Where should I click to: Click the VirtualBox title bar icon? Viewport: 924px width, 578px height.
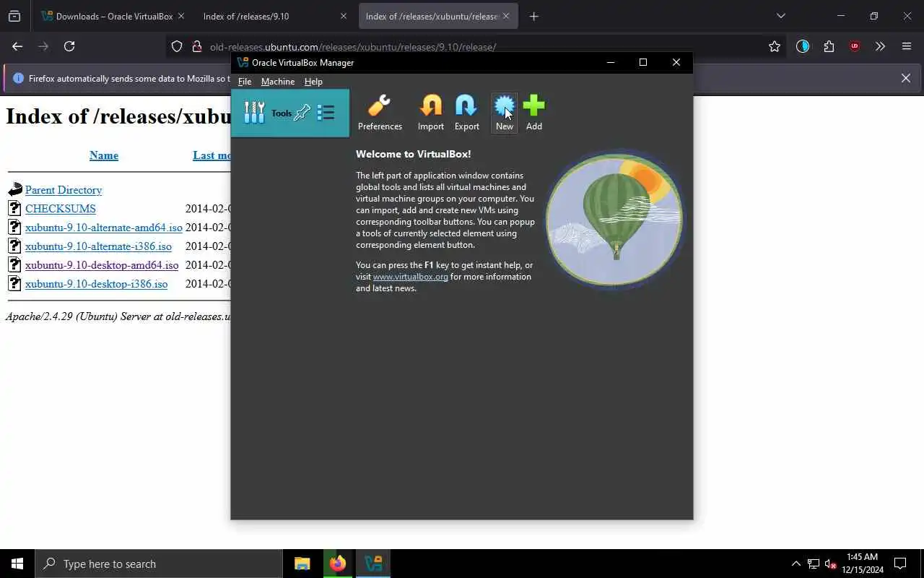(x=243, y=62)
